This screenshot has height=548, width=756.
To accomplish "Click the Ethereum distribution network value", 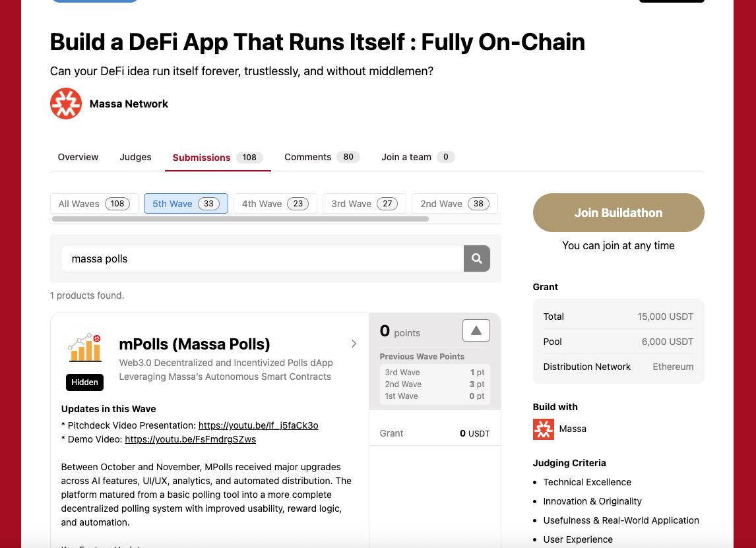I will (x=673, y=367).
